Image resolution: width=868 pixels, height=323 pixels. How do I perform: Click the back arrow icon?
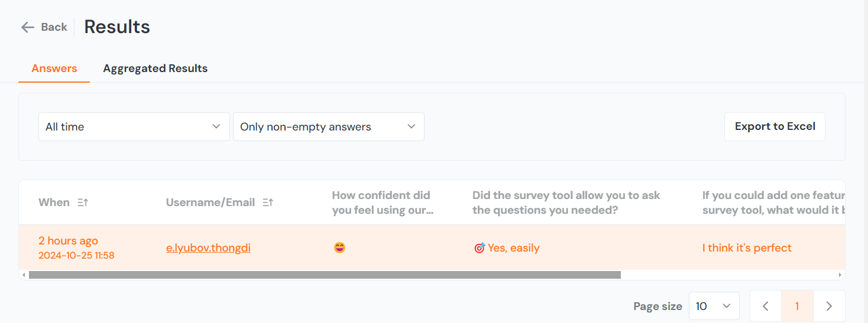click(27, 27)
